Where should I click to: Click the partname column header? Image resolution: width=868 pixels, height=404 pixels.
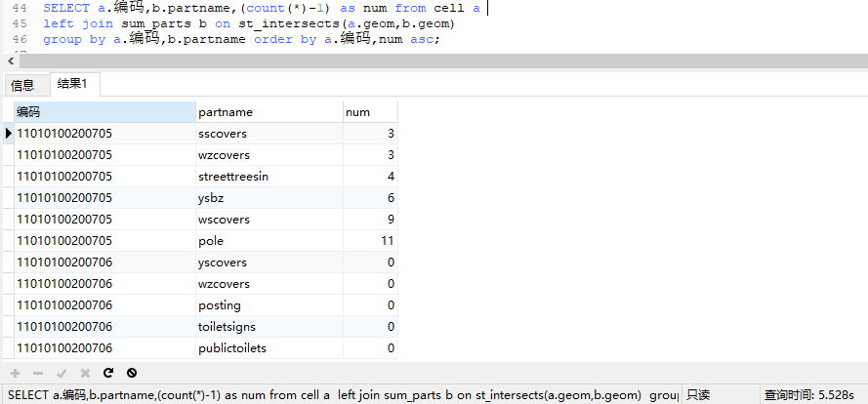click(x=268, y=112)
